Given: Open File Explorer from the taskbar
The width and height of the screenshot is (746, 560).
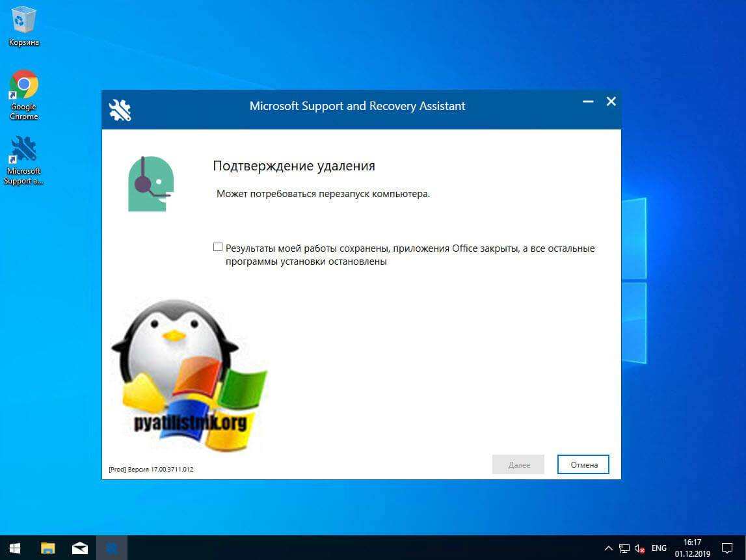Looking at the screenshot, I should pyautogui.click(x=47, y=548).
